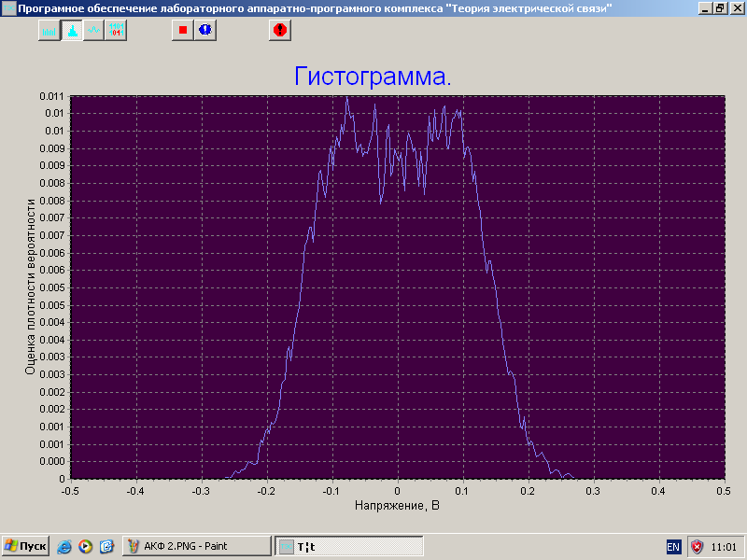Minimize the application window
The image size is (747, 560).
[705, 8]
